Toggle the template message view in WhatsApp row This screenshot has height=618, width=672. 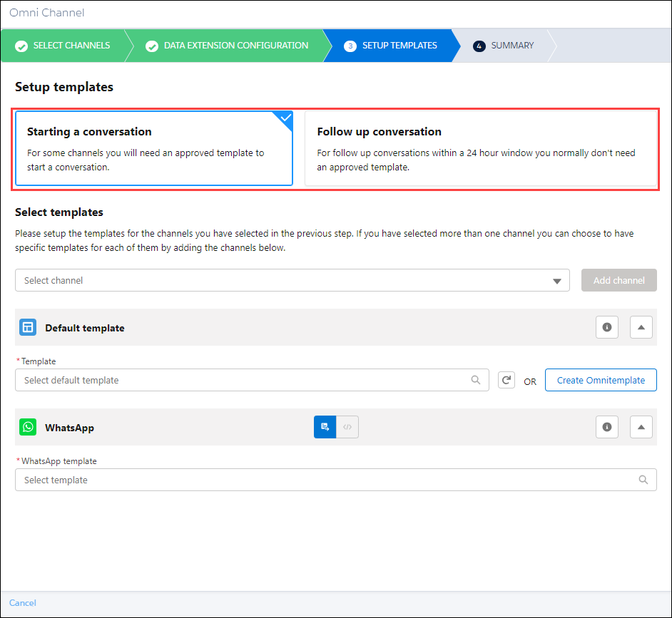(x=325, y=426)
